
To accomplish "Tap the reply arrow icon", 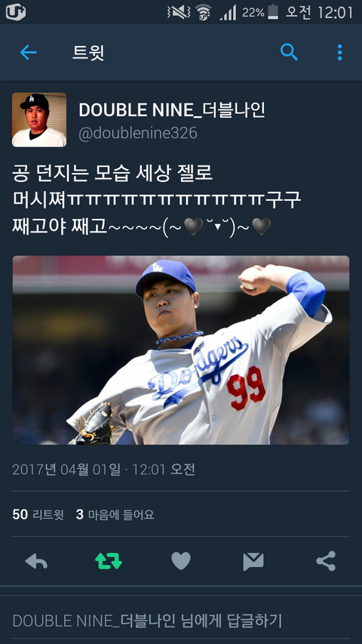I will pyautogui.click(x=36, y=561).
